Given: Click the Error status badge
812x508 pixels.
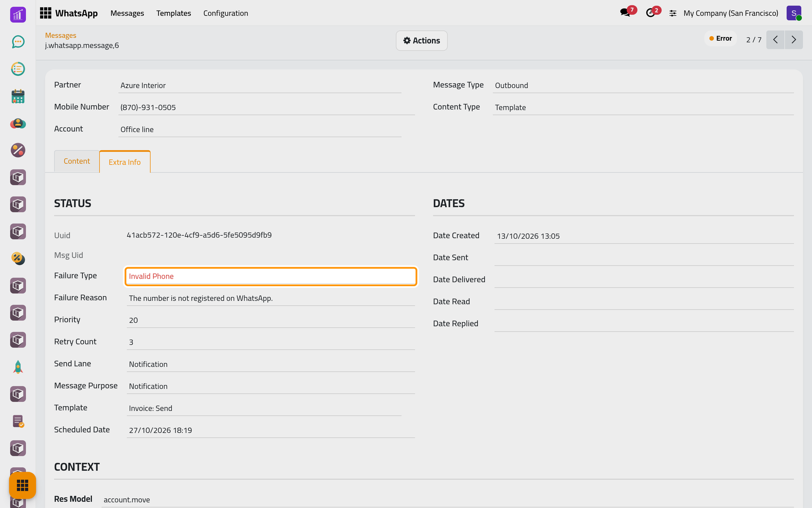Looking at the screenshot, I should click(721, 39).
